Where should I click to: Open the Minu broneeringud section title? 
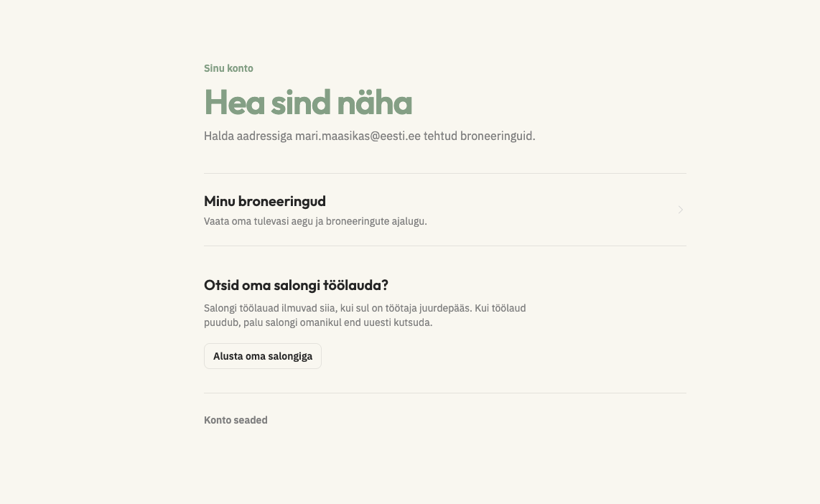click(x=265, y=201)
